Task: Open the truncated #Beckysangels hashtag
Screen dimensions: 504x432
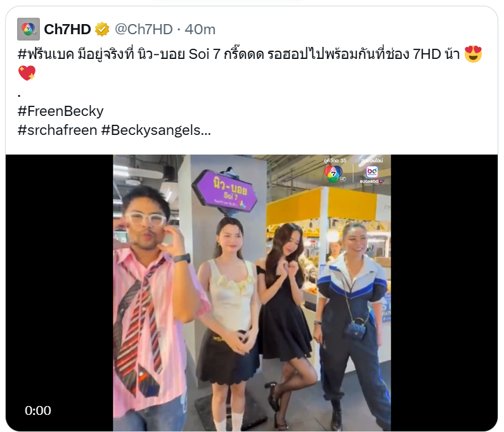Action: coord(151,130)
